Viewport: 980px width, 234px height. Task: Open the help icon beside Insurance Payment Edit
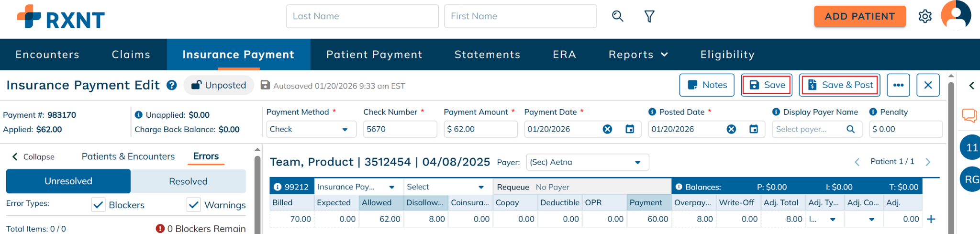click(x=171, y=85)
